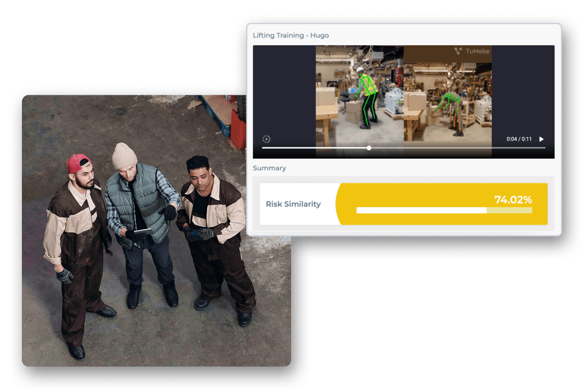Image resolution: width=584 pixels, height=392 pixels.
Task: Click the play button in video player
Action: coord(542,139)
